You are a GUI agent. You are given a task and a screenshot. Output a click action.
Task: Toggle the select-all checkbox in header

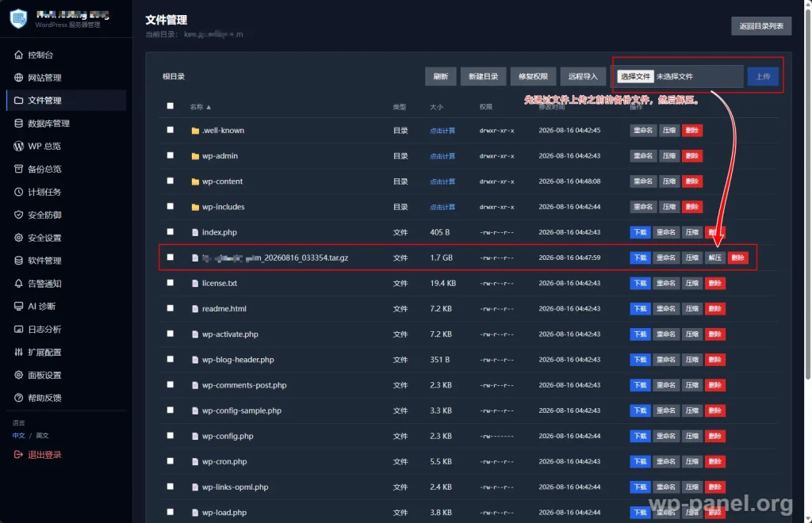pyautogui.click(x=170, y=105)
